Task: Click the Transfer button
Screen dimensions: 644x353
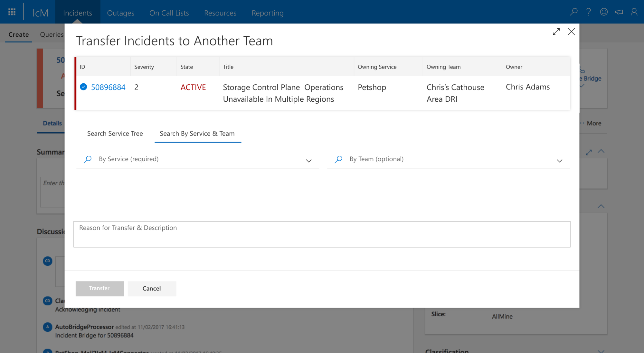Action: (100, 288)
